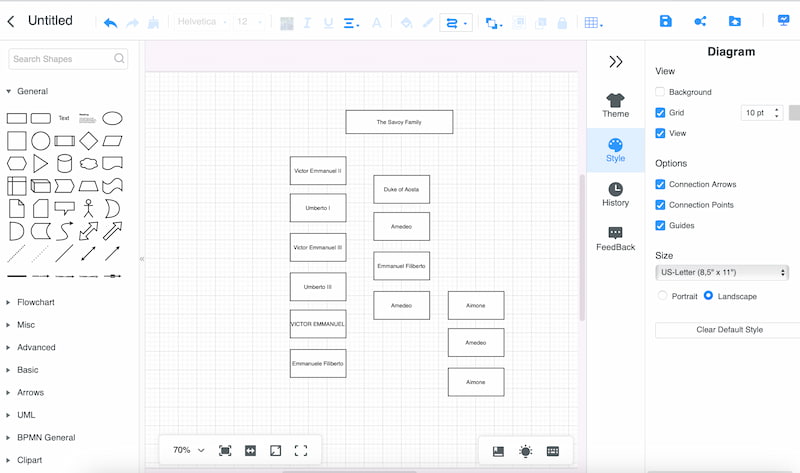This screenshot has height=473, width=800.
Task: Open the text alignment options
Action: [351, 23]
